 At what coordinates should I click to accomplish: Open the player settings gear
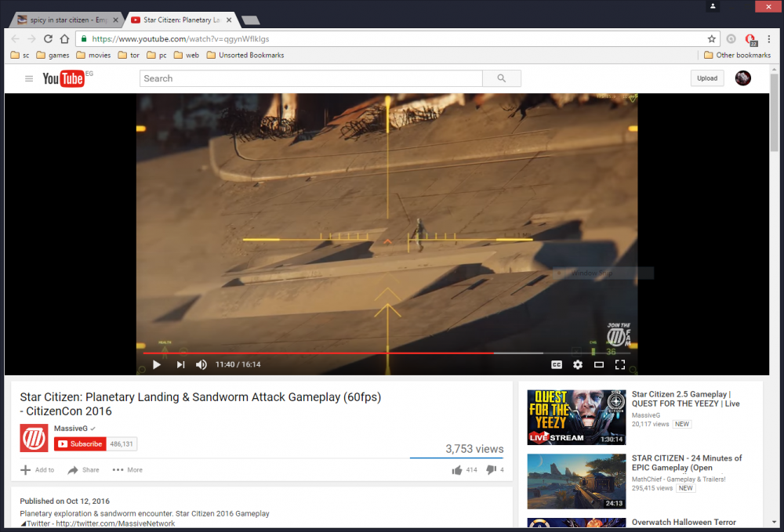(578, 364)
